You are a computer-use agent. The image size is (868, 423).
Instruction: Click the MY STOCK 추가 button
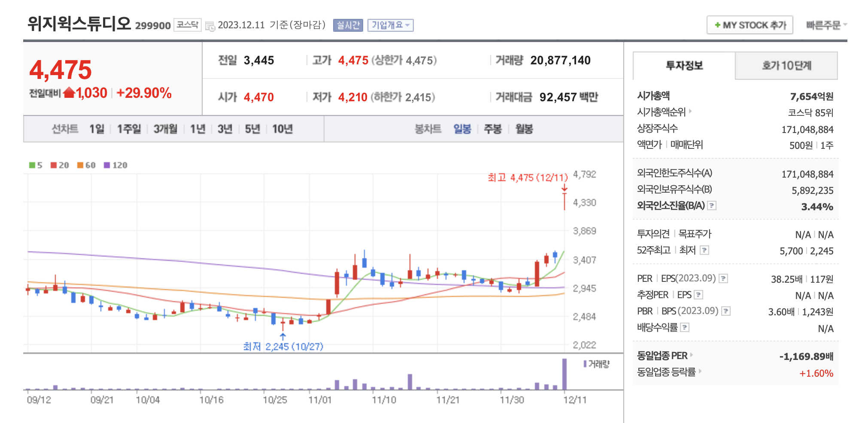(750, 25)
